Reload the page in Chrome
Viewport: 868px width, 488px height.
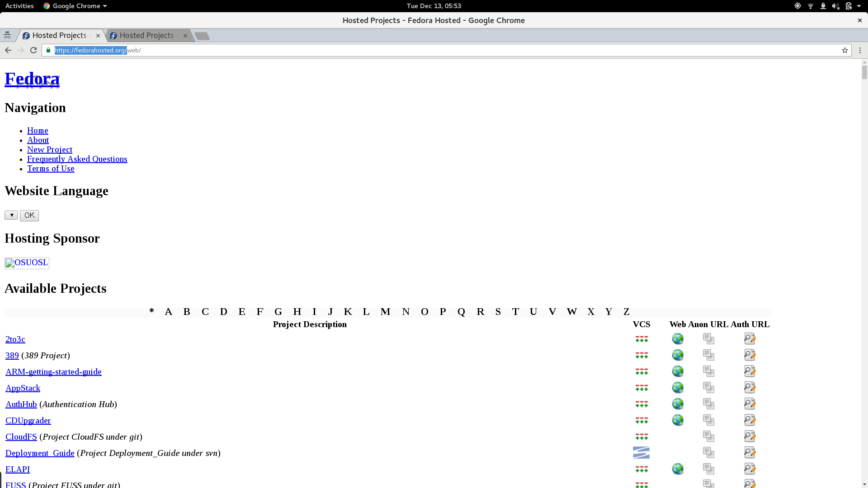33,50
